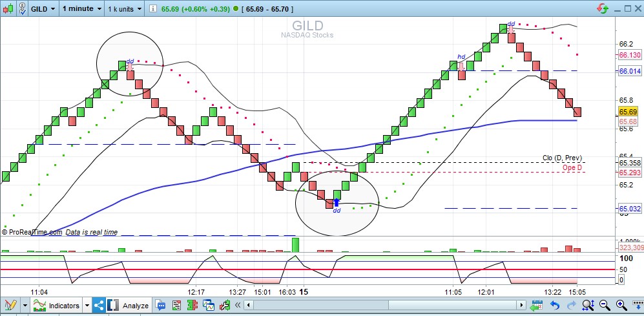Click the 65.293 open price label
The image size is (644, 316).
click(630, 173)
